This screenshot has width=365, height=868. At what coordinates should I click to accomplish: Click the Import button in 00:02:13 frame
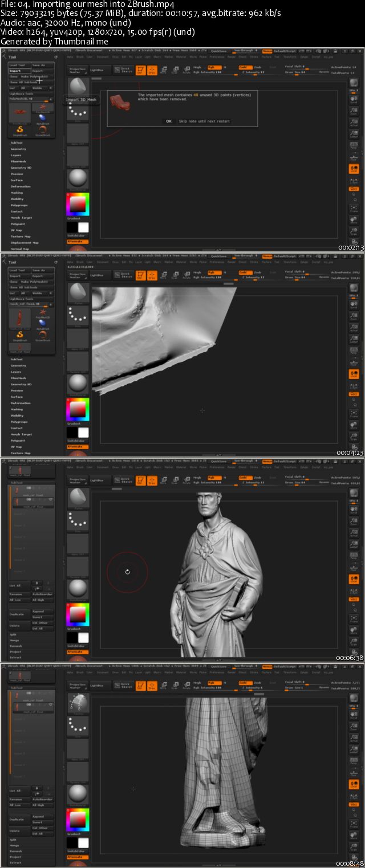point(20,71)
